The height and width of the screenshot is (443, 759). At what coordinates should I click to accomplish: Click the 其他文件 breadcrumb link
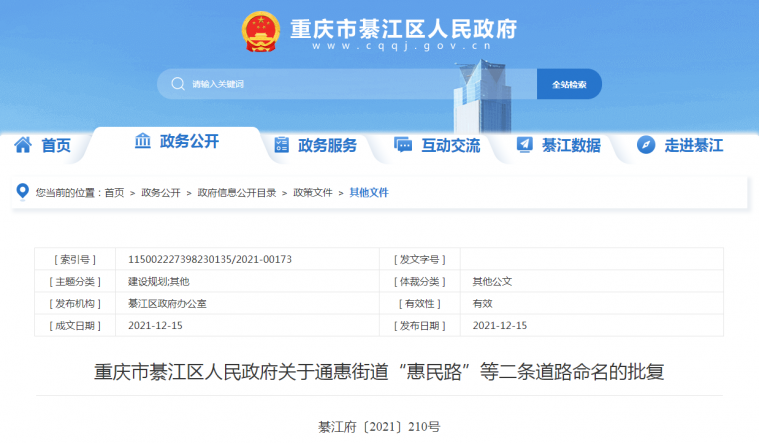tap(368, 192)
